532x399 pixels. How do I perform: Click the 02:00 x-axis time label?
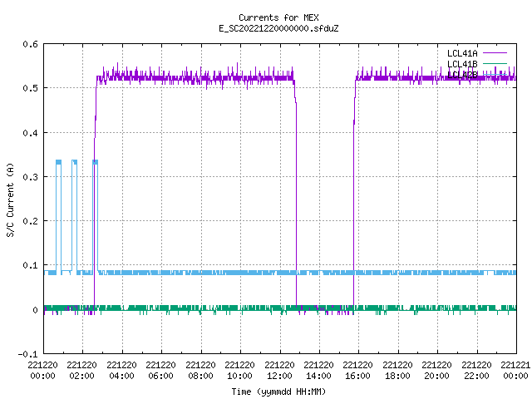[81, 376]
